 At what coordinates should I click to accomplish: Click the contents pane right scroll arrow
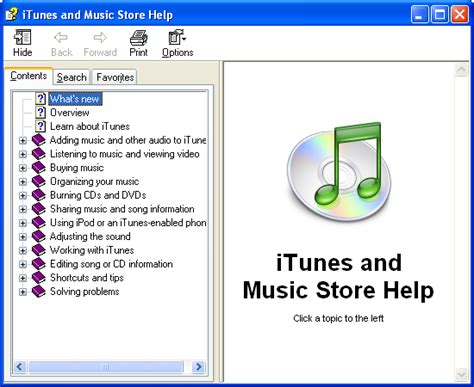(x=199, y=367)
